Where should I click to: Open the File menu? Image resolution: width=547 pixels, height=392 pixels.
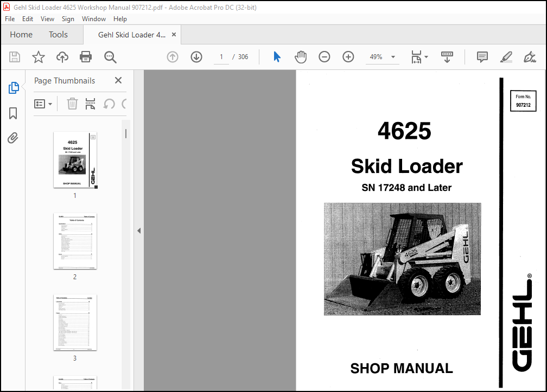coord(10,19)
